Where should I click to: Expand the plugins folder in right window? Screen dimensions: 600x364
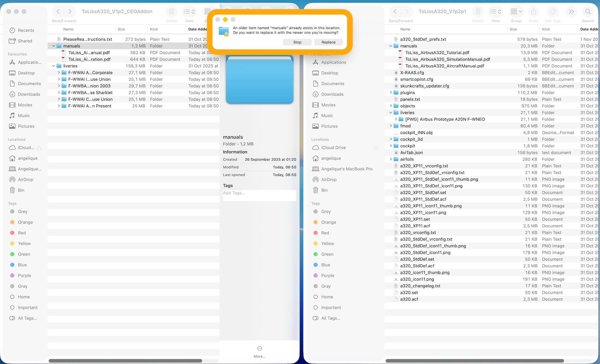pyautogui.click(x=391, y=93)
